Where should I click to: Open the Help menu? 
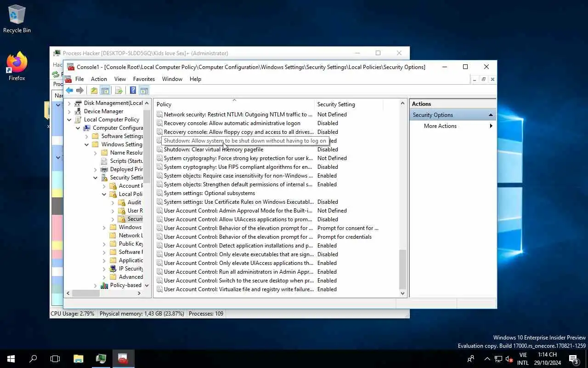click(195, 79)
